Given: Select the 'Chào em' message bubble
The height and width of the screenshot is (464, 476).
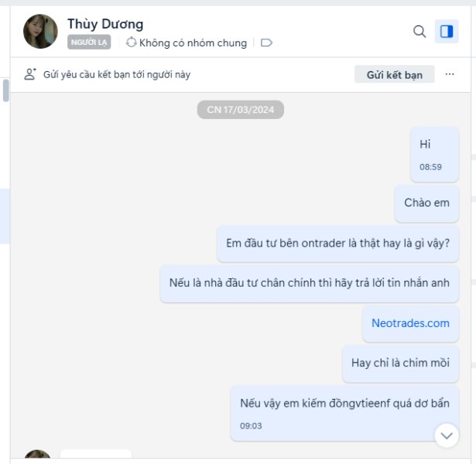Looking at the screenshot, I should click(426, 203).
